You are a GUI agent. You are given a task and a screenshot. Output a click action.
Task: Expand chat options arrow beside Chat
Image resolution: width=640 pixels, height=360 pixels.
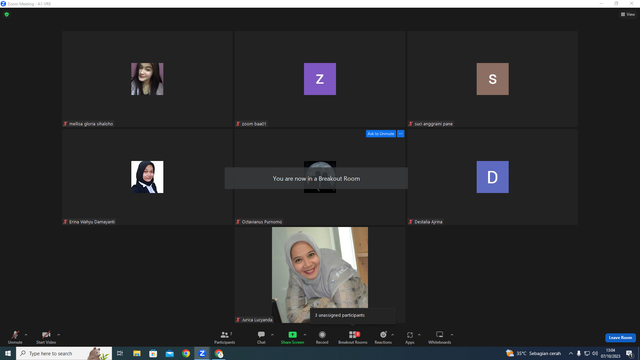[272, 335]
